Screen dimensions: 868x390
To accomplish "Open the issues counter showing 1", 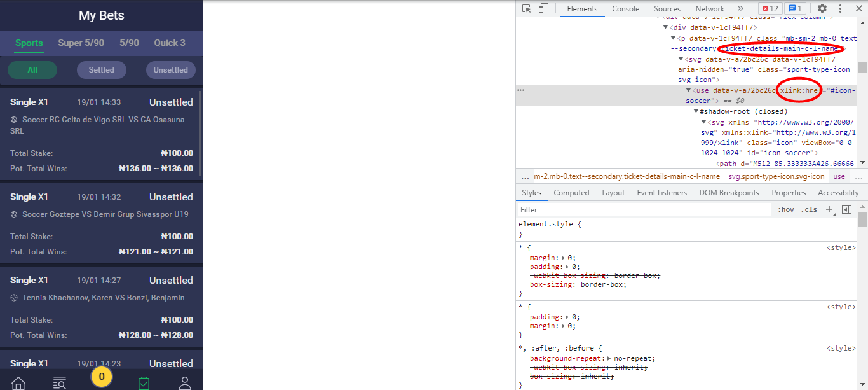I will pyautogui.click(x=795, y=8).
